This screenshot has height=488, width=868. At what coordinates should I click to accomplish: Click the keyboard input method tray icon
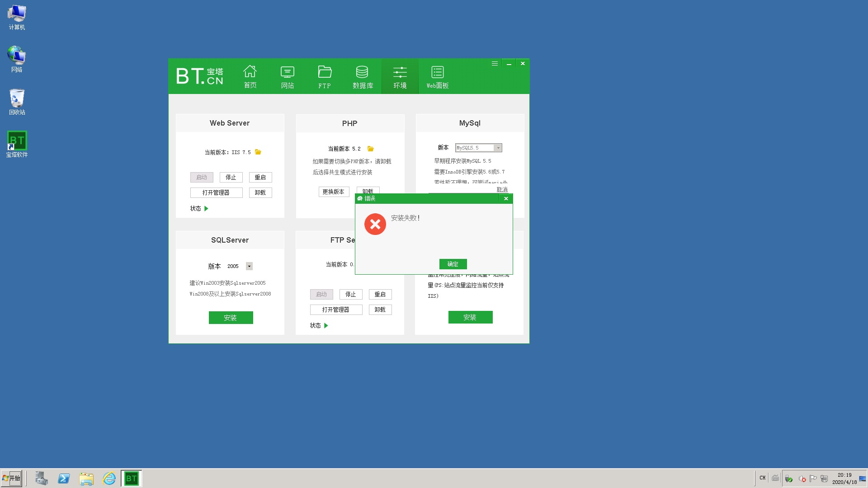coord(775,478)
